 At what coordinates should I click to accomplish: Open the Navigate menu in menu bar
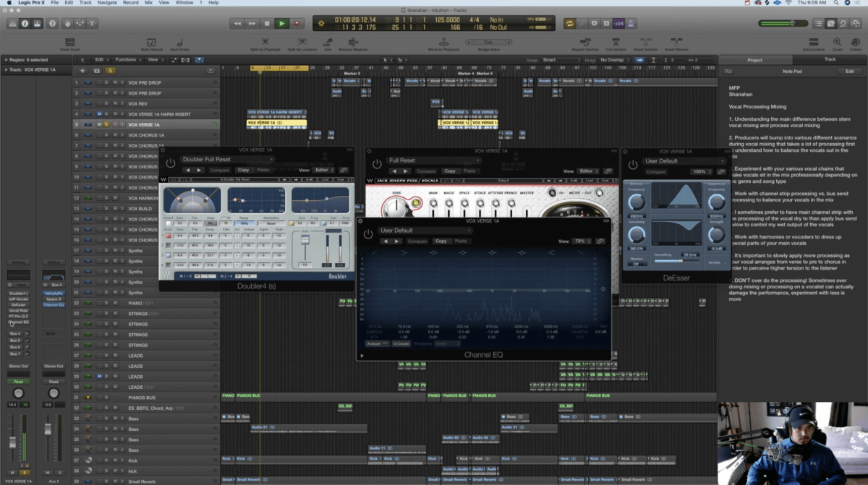point(107,3)
